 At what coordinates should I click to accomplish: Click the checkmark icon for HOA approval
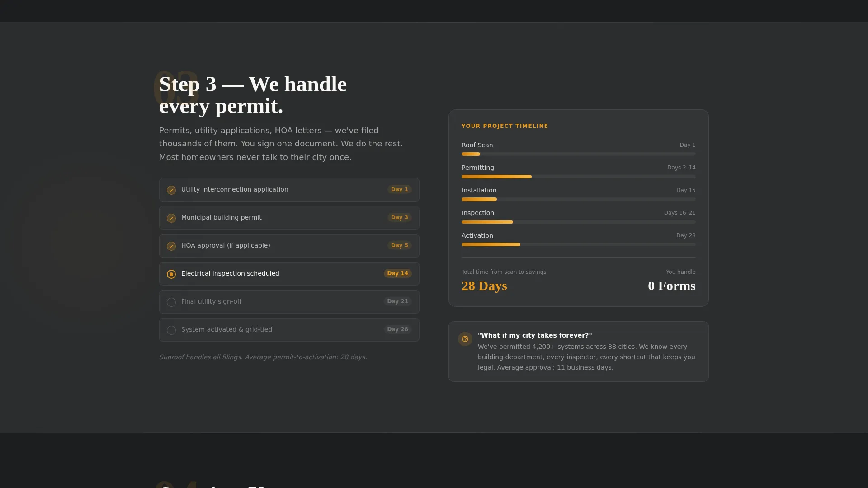tap(171, 246)
